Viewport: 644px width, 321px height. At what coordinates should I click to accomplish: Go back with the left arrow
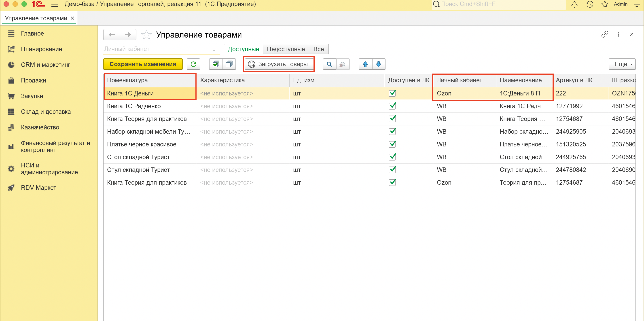(x=112, y=34)
